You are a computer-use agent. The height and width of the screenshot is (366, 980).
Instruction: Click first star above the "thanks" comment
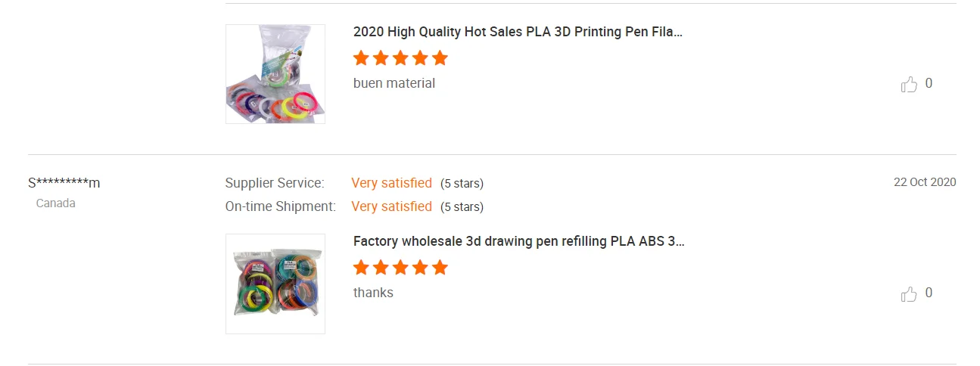(361, 268)
